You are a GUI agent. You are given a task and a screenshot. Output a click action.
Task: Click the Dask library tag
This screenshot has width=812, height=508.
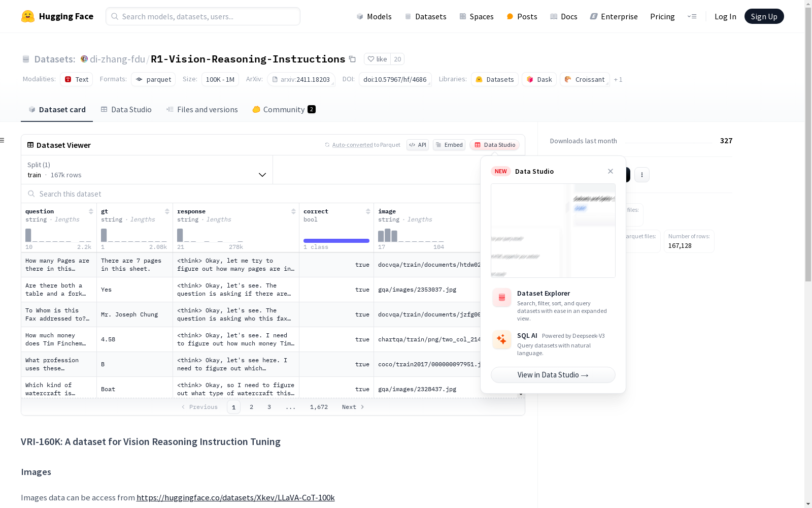[539, 79]
